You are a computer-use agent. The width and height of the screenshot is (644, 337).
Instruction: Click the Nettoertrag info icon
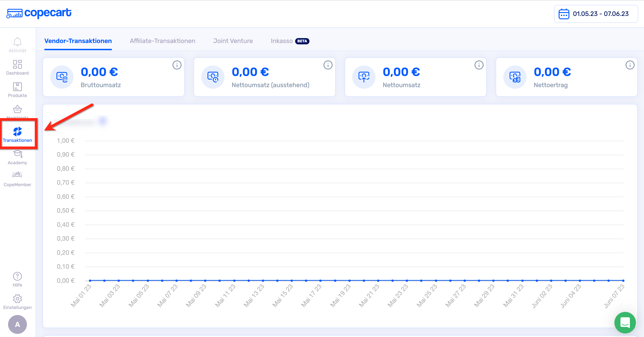(x=630, y=65)
